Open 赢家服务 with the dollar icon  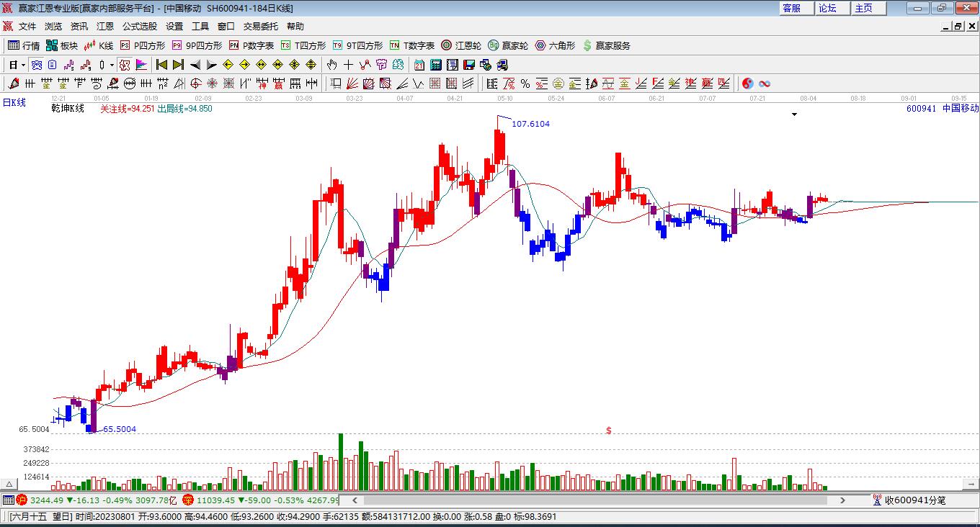pos(606,45)
